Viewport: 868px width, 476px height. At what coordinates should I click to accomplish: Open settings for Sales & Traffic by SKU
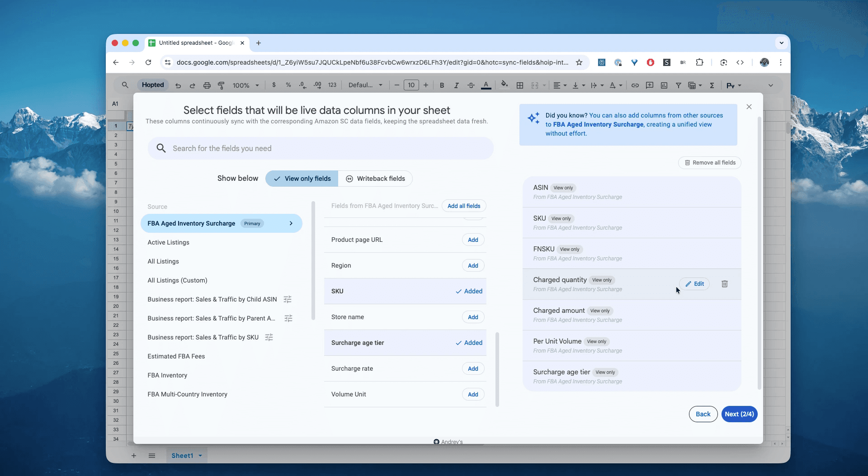(x=269, y=337)
